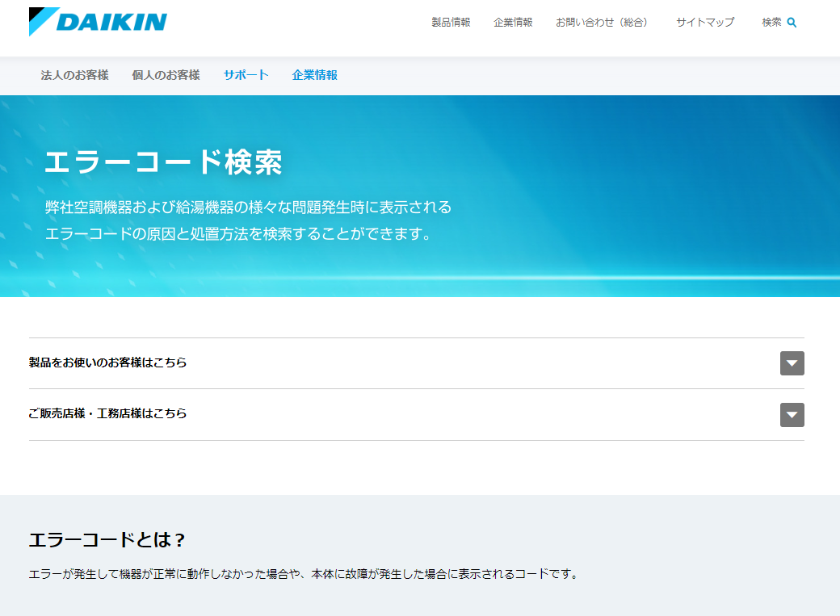Click the paragraph starting with エラーが発生して
The height and width of the screenshot is (616, 840).
(303, 575)
